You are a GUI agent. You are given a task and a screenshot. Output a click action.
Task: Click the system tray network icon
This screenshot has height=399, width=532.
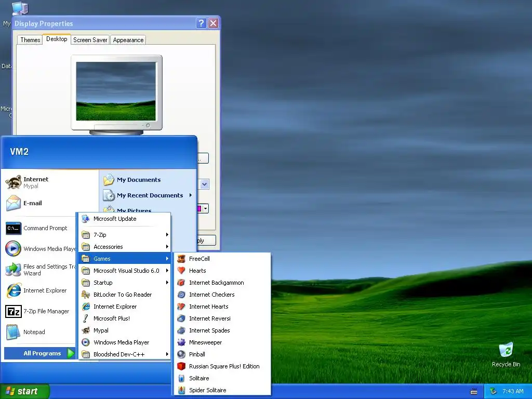click(x=493, y=391)
